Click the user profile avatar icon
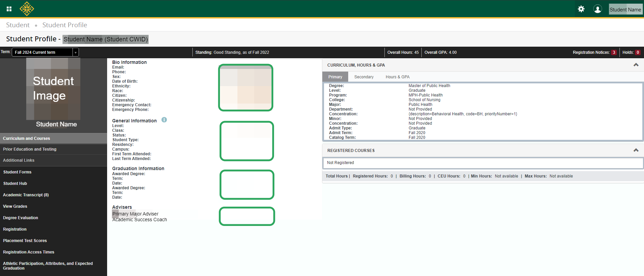 [x=598, y=9]
